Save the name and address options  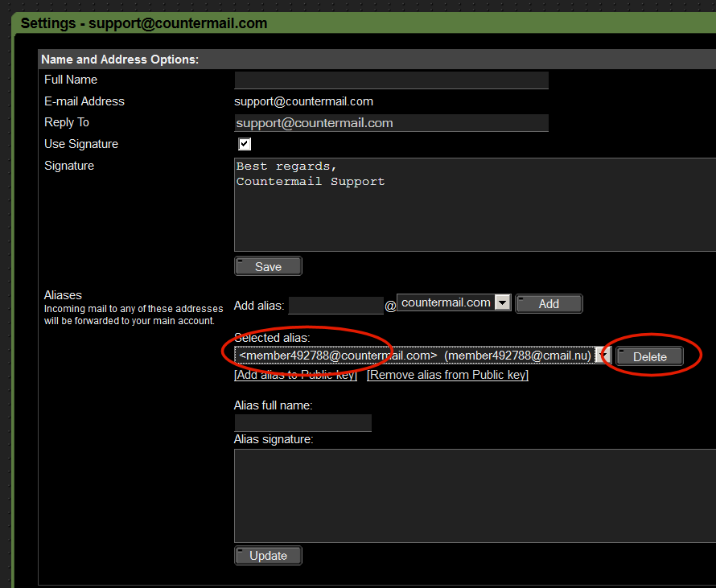coord(268,266)
